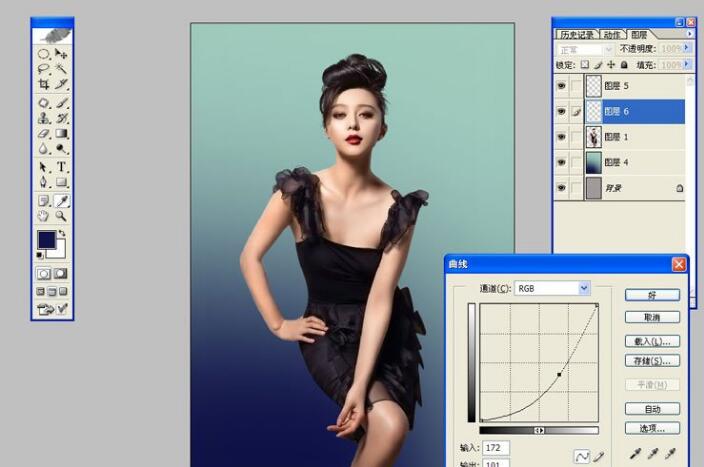Toggle visibility eye of 图层 4
Screen dimensions: 704x467
[561, 162]
